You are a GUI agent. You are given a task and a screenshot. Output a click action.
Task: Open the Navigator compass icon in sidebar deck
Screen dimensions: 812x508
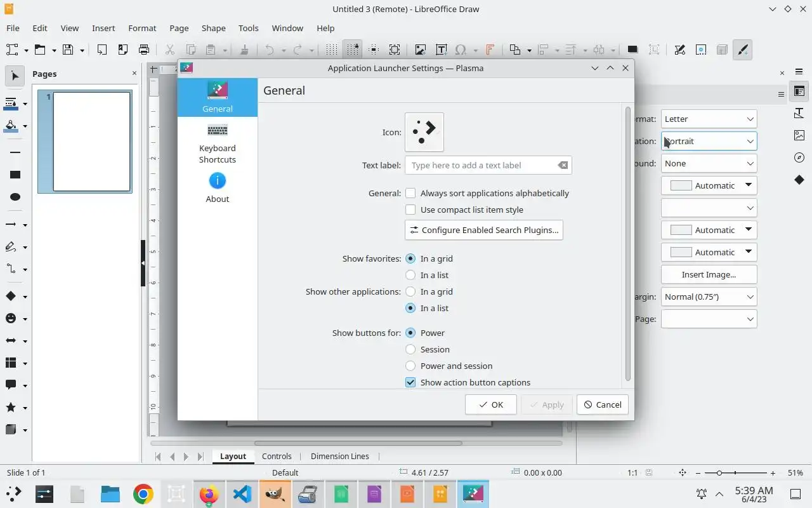[799, 157]
